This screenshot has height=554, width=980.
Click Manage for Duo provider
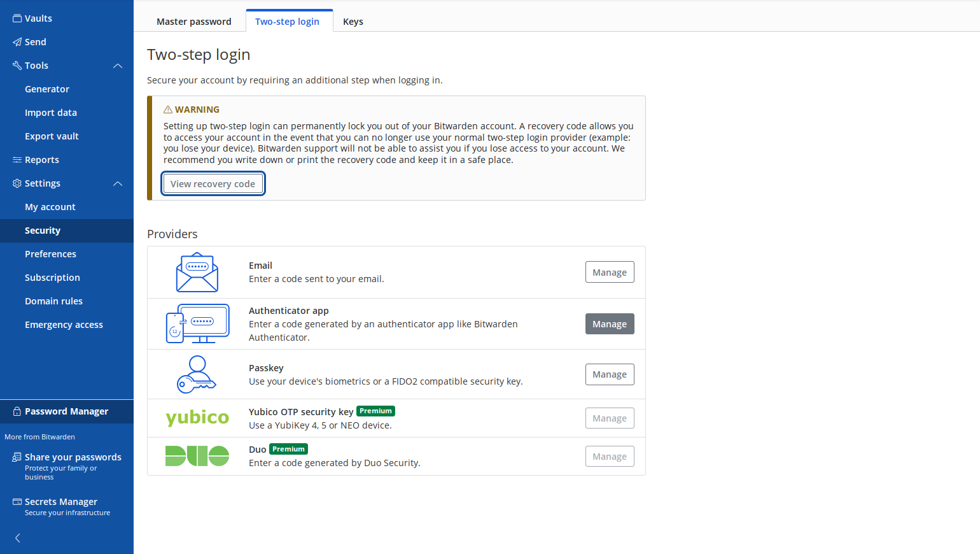(610, 457)
